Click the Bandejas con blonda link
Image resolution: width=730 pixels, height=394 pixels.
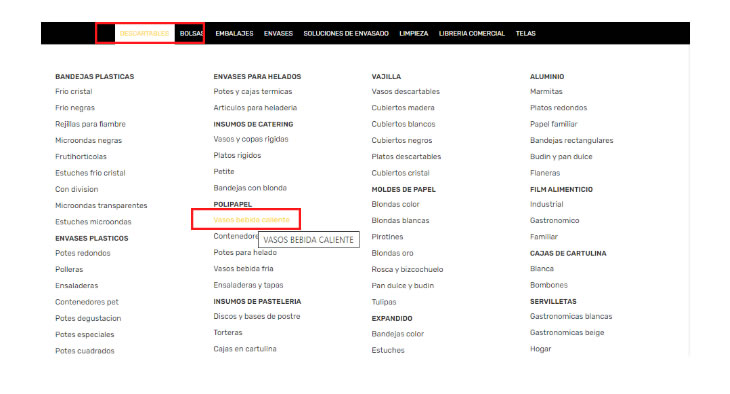250,188
